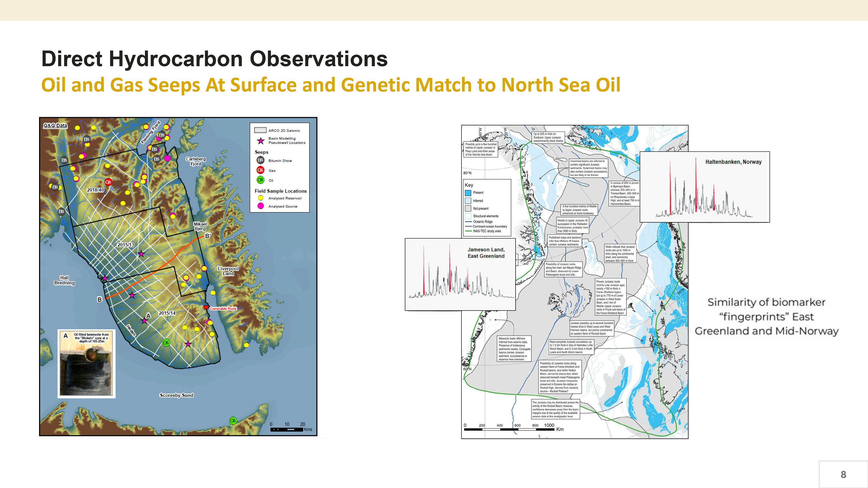
Task: Click the red Gas seep legend icon
Action: pos(260,170)
